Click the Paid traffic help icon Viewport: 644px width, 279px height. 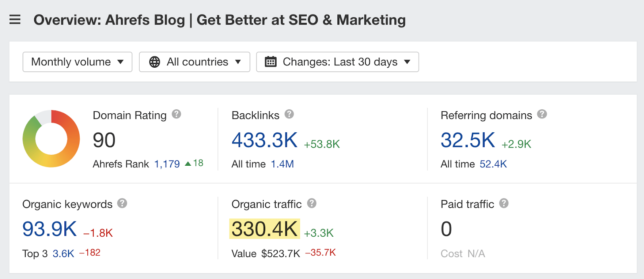(x=504, y=203)
